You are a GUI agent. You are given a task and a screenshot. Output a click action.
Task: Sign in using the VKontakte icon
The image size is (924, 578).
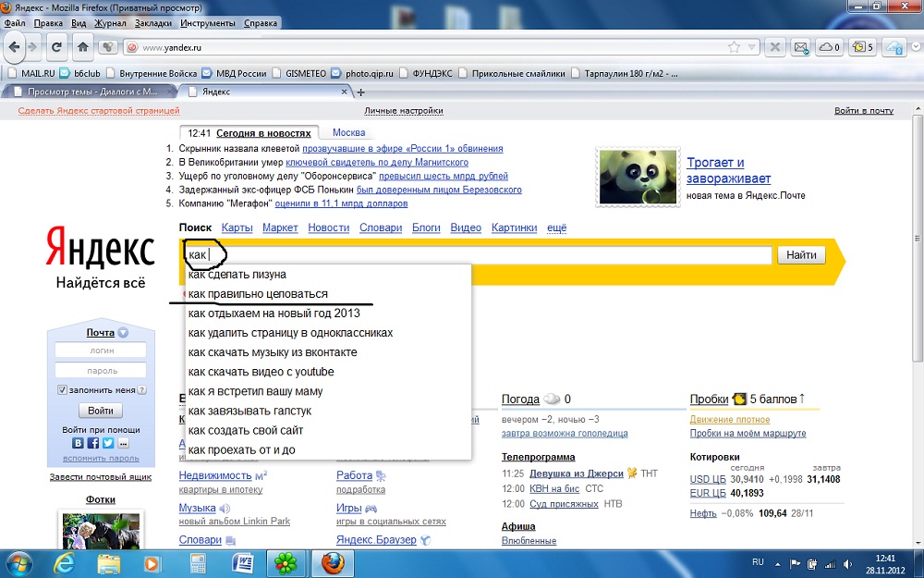(x=79, y=444)
